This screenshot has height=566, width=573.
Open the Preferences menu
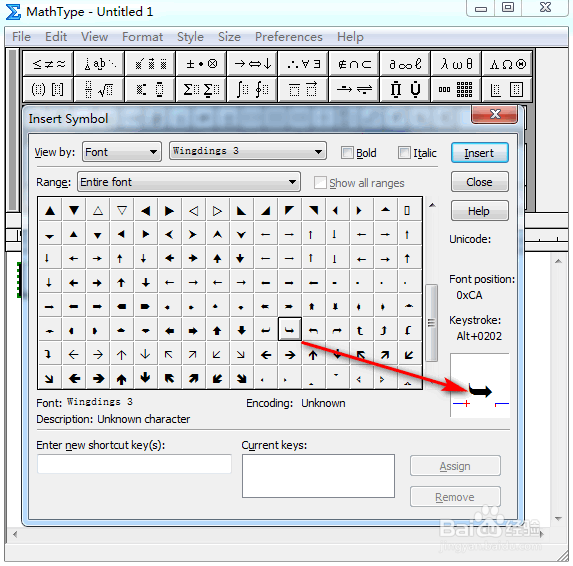pyautogui.click(x=289, y=37)
